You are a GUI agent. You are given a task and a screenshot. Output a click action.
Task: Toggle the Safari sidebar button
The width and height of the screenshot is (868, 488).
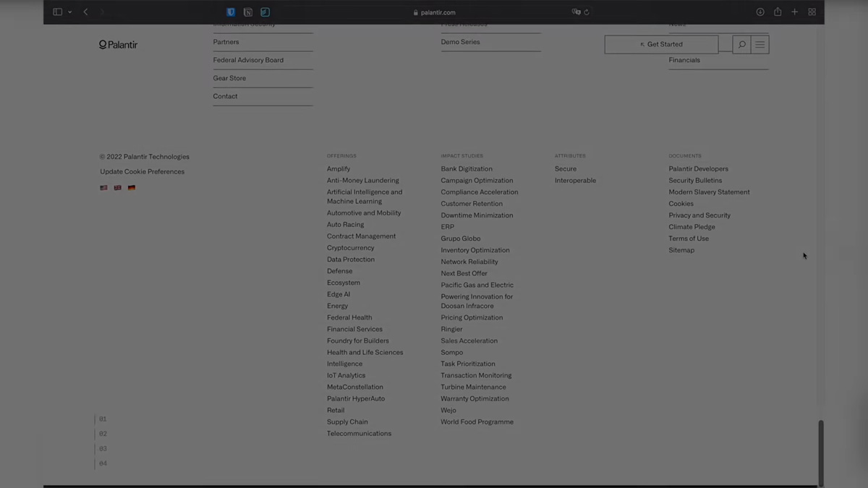tap(58, 12)
